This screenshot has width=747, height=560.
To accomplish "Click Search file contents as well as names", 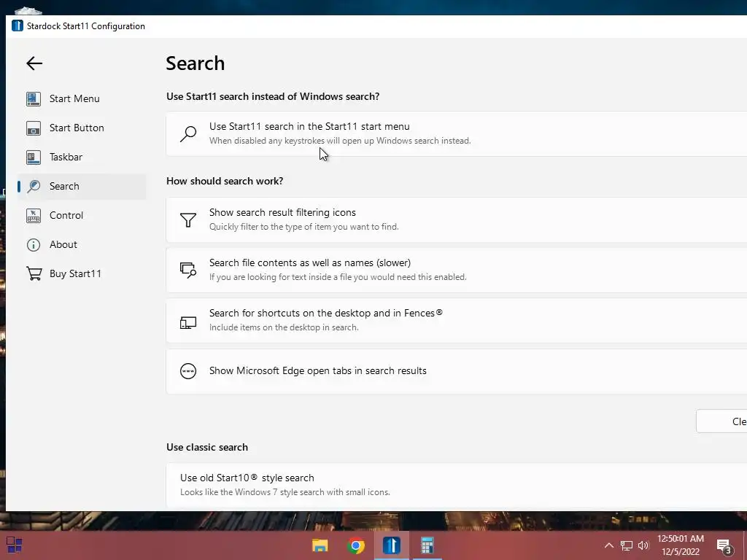I will point(457,270).
